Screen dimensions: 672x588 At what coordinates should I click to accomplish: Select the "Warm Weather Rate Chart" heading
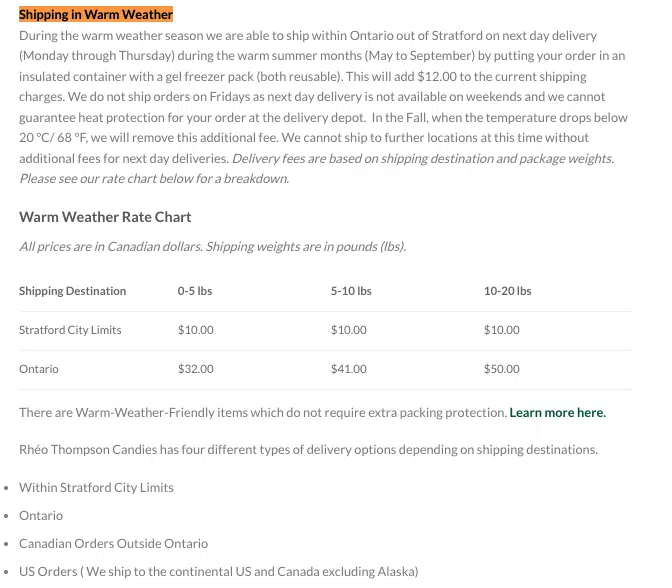click(105, 217)
